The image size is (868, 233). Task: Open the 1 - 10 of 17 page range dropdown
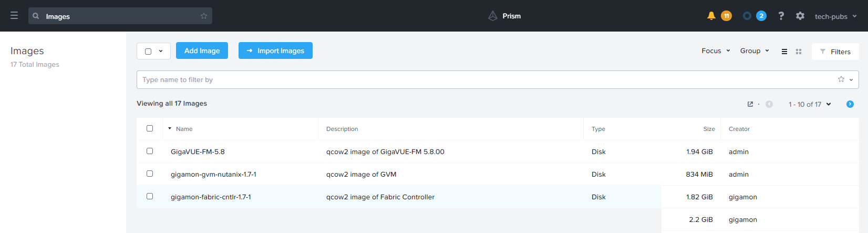pos(810,104)
